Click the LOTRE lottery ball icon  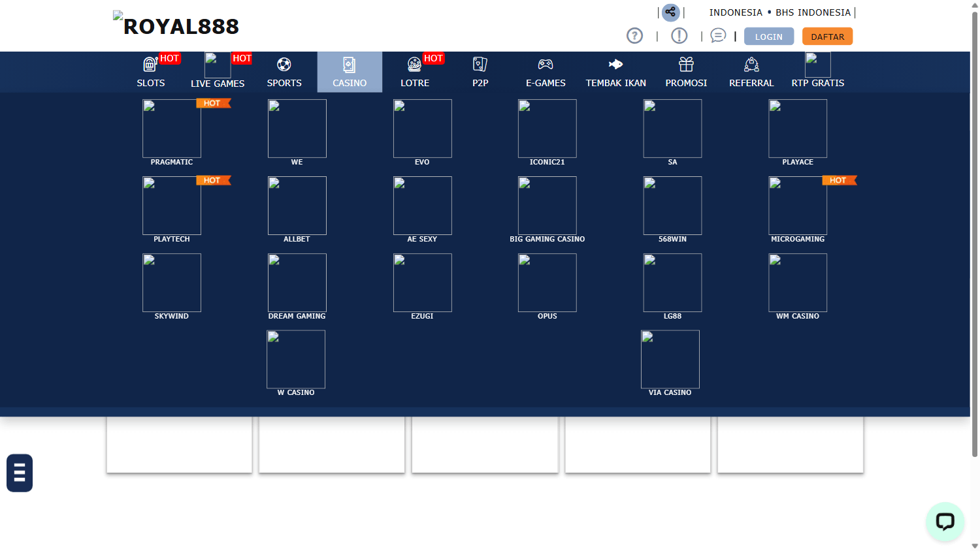[414, 65]
